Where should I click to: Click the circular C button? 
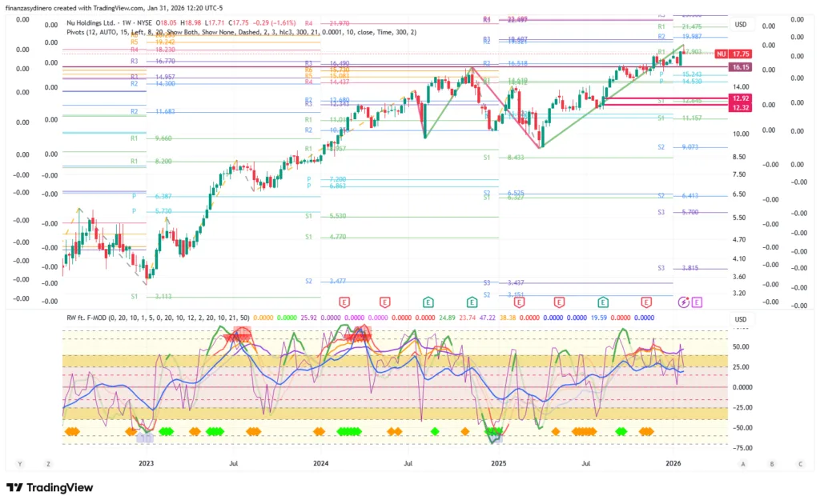(799, 463)
